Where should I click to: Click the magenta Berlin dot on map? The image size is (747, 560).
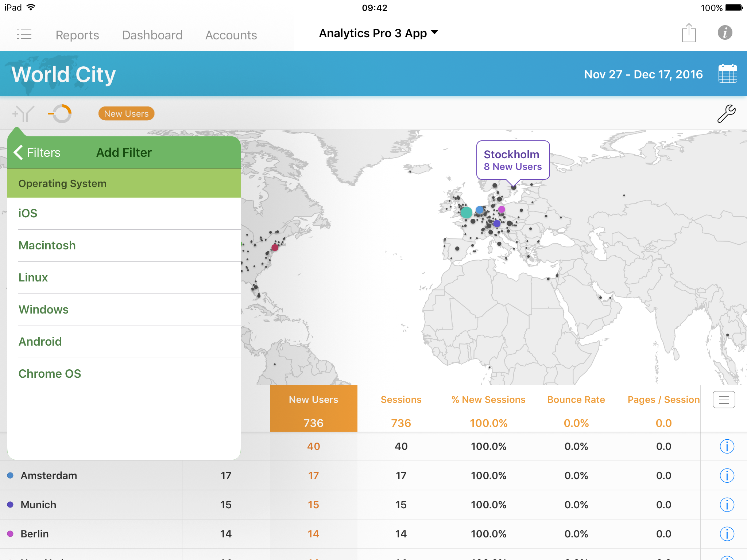click(x=502, y=209)
